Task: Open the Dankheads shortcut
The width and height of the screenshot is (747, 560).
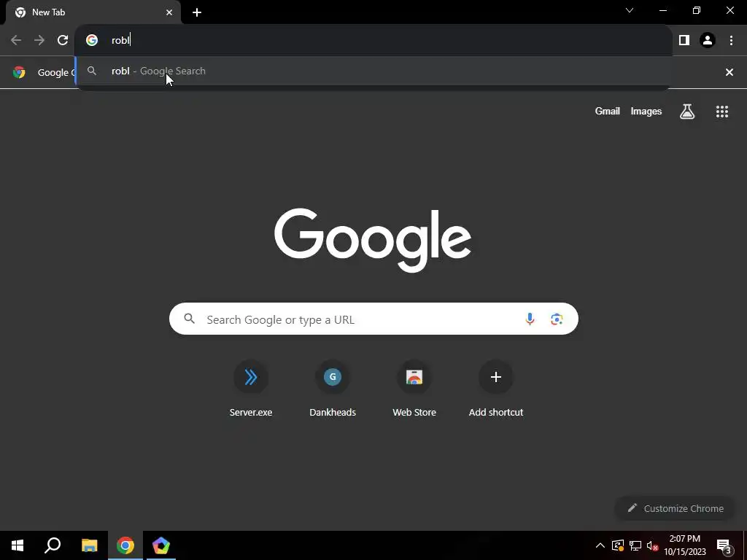Action: click(x=333, y=389)
